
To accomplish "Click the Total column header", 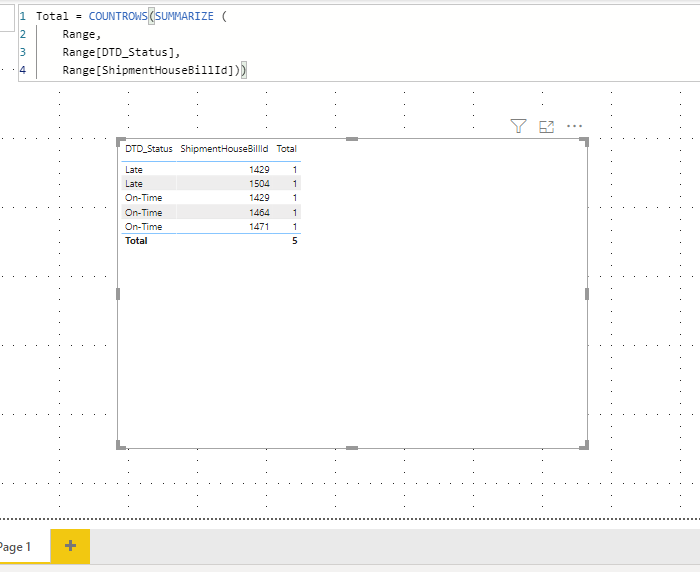I will point(287,149).
